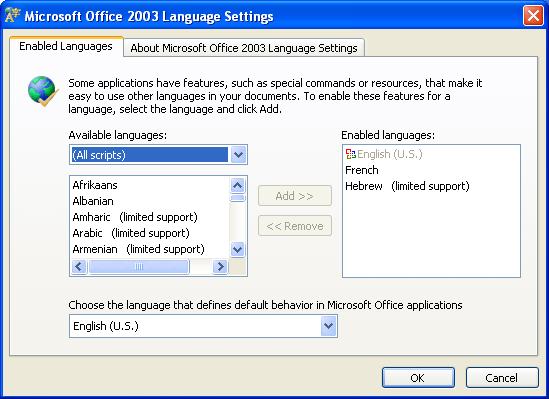Switch to the Enabled Languages tab
Screen dimensions: 549x399
[66, 46]
